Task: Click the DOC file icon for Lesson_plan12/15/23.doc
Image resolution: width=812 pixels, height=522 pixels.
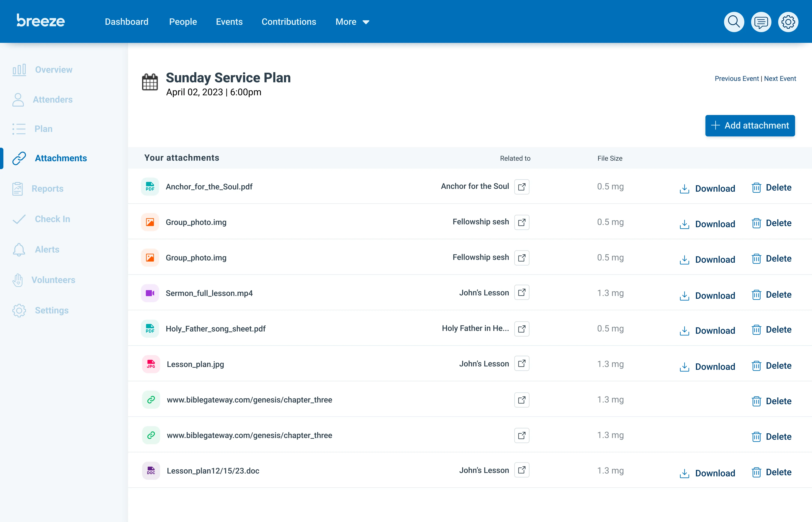Action: point(151,471)
